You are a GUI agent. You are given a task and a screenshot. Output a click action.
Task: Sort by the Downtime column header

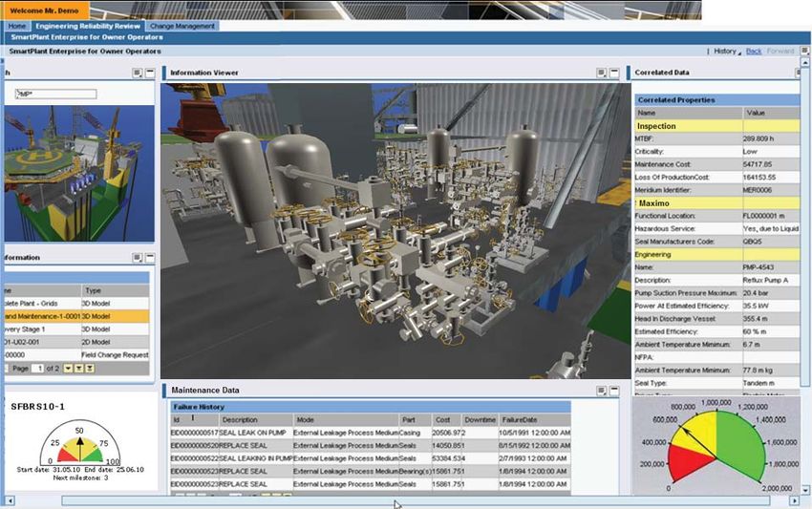coord(480,420)
